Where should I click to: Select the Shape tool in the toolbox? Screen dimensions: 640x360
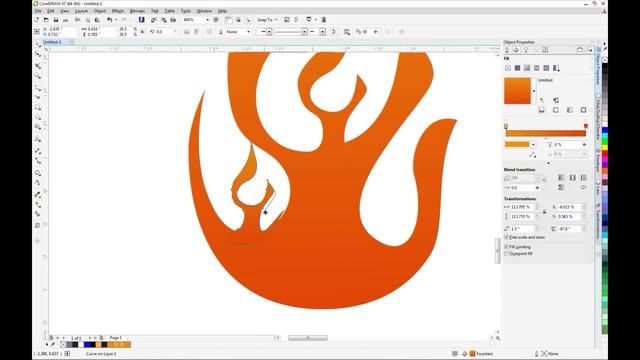(38, 54)
